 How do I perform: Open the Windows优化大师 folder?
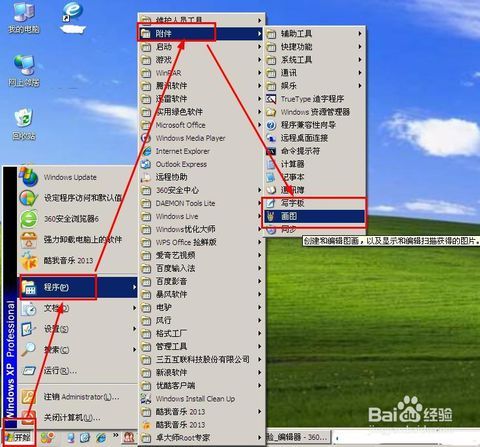(x=201, y=229)
